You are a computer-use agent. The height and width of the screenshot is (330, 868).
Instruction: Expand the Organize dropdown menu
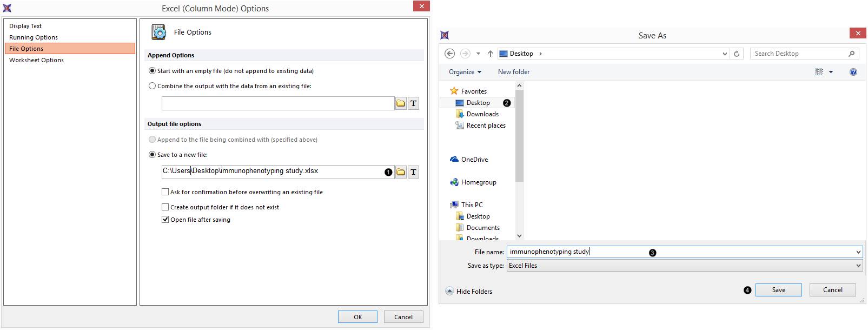(x=465, y=72)
